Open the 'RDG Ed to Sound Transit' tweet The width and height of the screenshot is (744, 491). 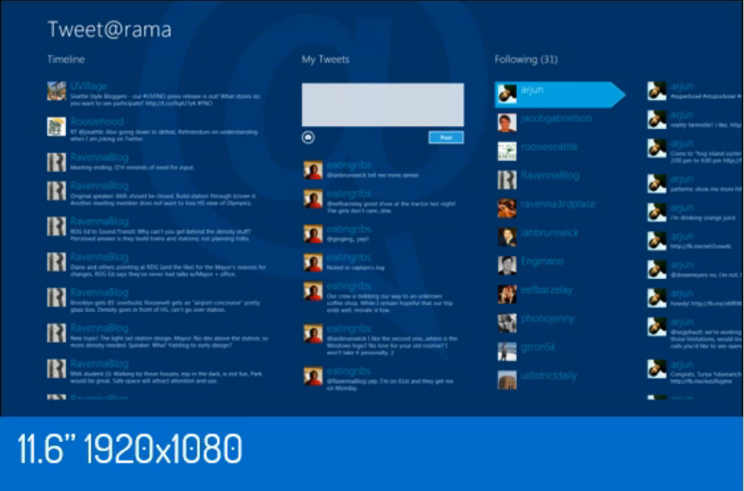[x=158, y=230]
